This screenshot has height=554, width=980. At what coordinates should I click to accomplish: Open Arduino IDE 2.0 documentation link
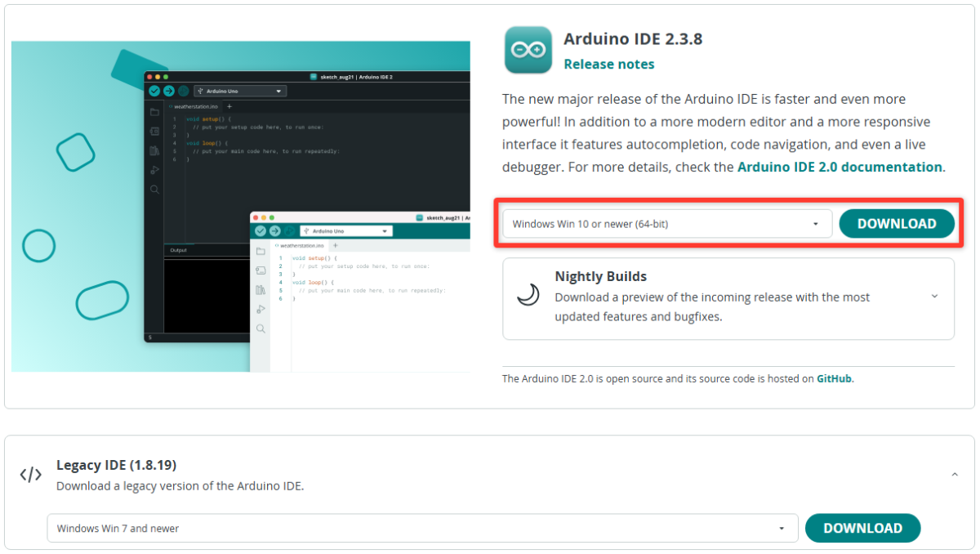[839, 167]
